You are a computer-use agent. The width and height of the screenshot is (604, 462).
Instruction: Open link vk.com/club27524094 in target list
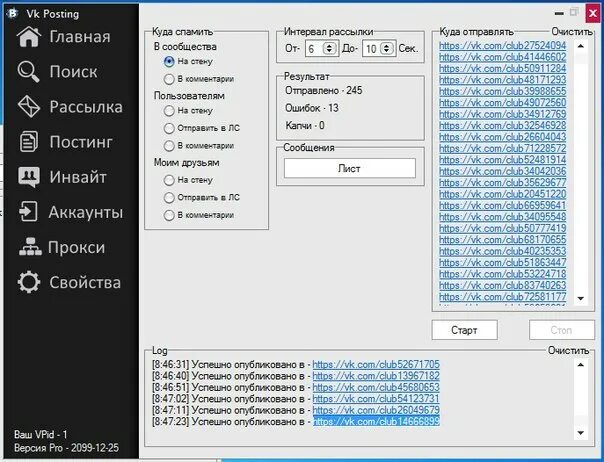(x=502, y=46)
